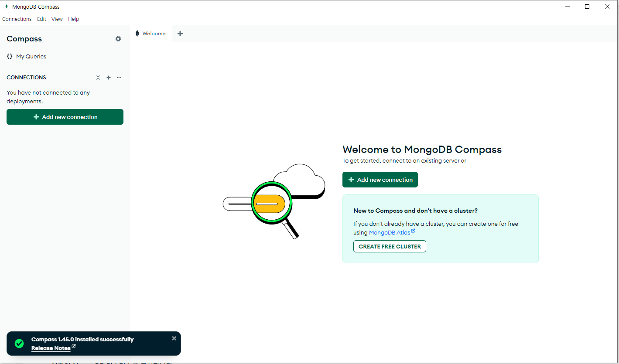
Task: Maximize the MongoDB Compass window
Action: pos(587,7)
